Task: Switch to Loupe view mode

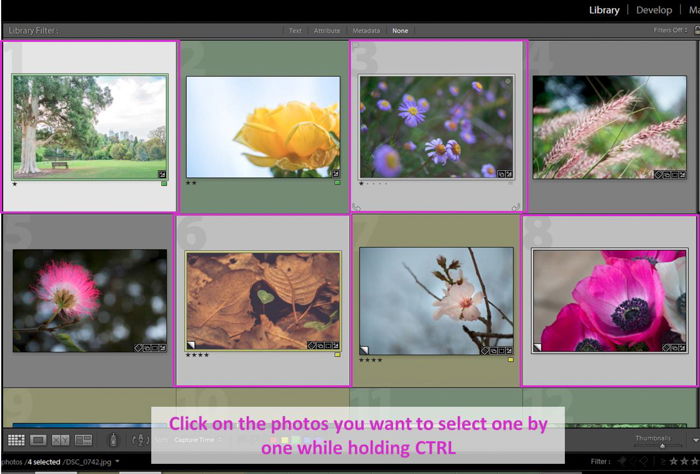Action: pyautogui.click(x=38, y=440)
